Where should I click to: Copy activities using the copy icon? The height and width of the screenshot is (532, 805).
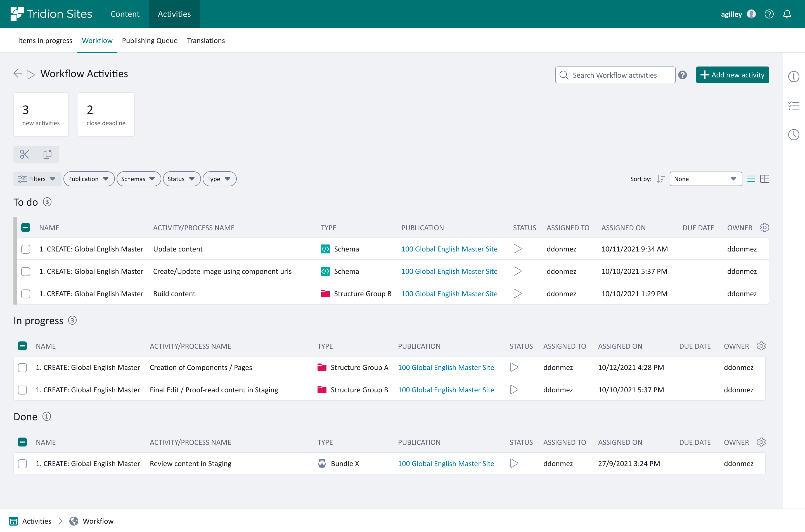point(48,154)
